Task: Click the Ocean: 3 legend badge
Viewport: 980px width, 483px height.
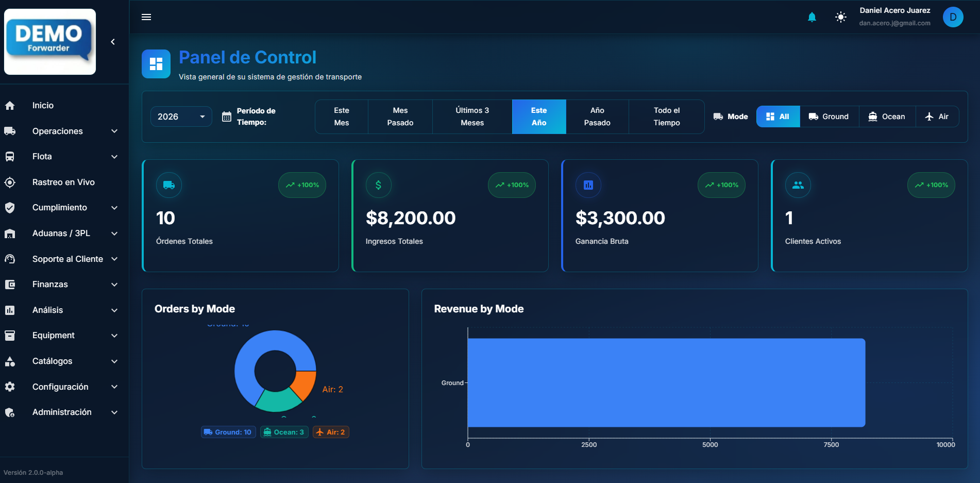Action: coord(284,432)
